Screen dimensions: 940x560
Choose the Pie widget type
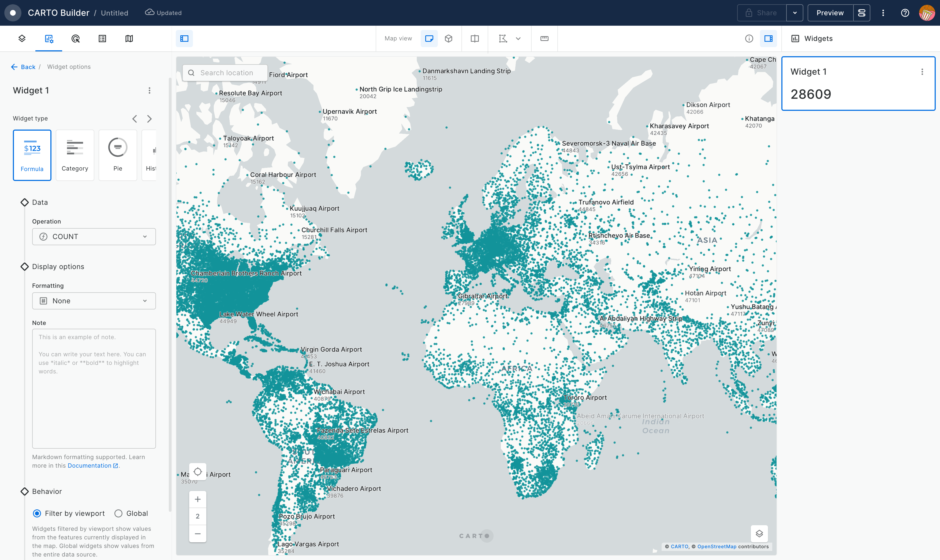pyautogui.click(x=118, y=155)
